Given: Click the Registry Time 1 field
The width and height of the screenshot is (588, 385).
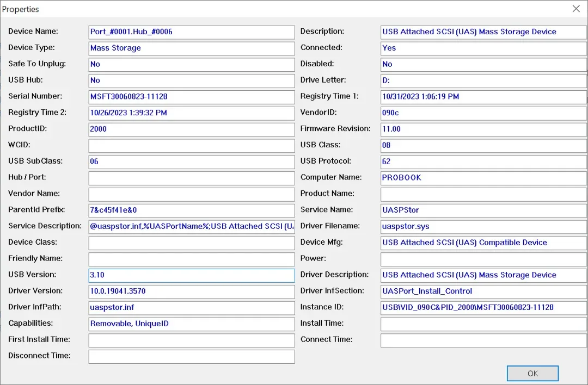Looking at the screenshot, I should point(483,97).
